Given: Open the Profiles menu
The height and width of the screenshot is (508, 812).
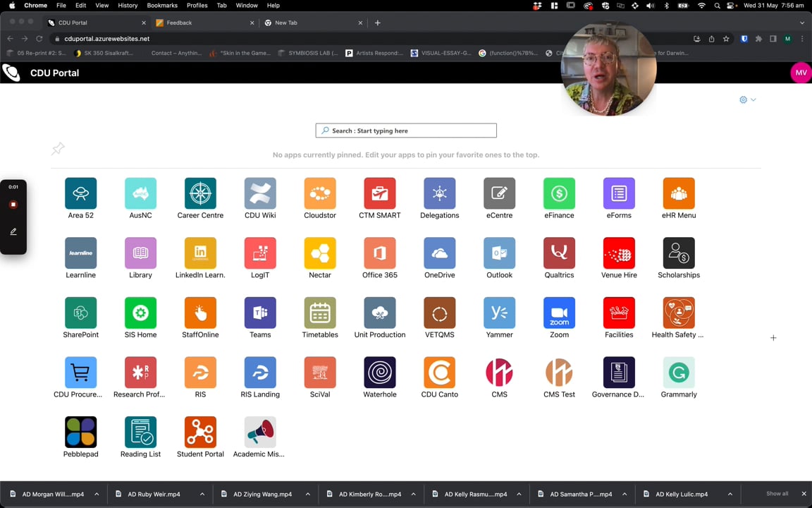Looking at the screenshot, I should [197, 5].
